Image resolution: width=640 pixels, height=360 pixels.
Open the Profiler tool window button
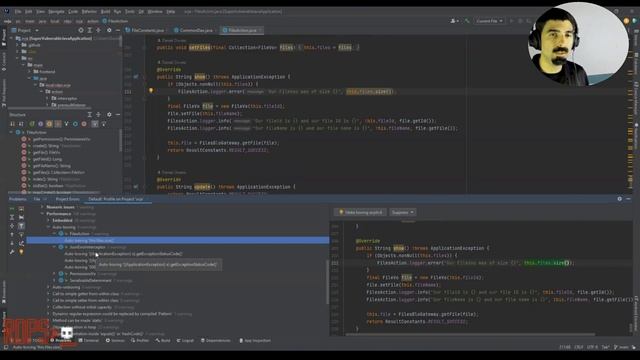pos(140,340)
